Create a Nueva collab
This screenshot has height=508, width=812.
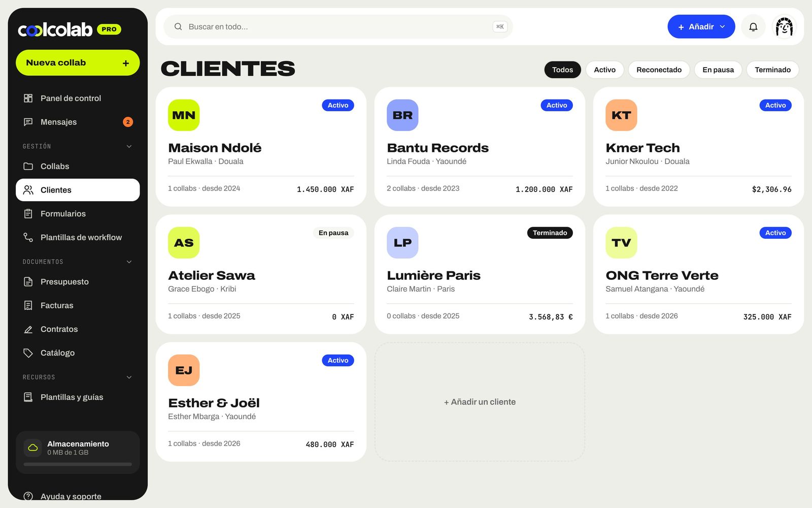(78, 62)
